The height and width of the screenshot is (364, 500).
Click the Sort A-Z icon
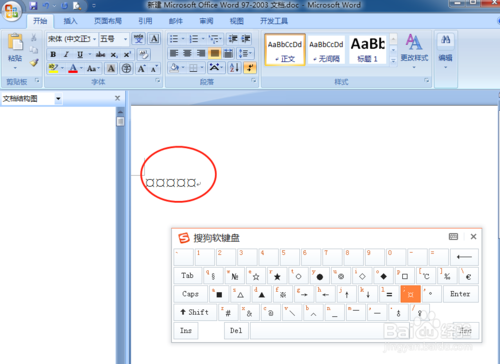pyautogui.click(x=234, y=68)
